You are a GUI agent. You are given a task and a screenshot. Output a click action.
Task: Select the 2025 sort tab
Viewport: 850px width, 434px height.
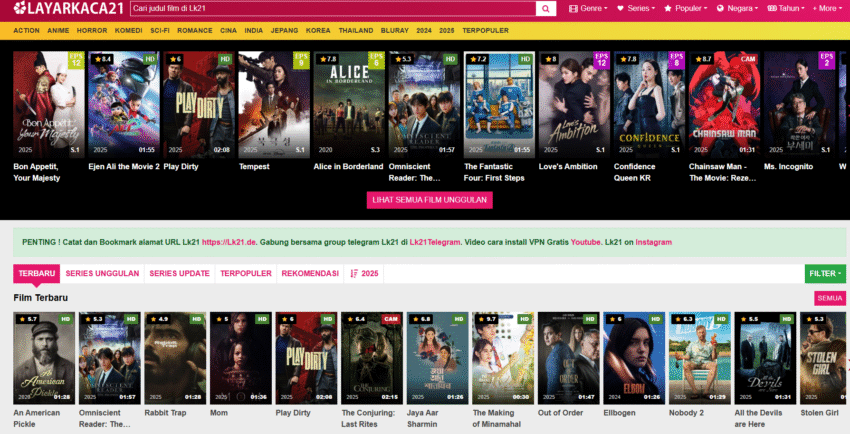pyautogui.click(x=365, y=273)
